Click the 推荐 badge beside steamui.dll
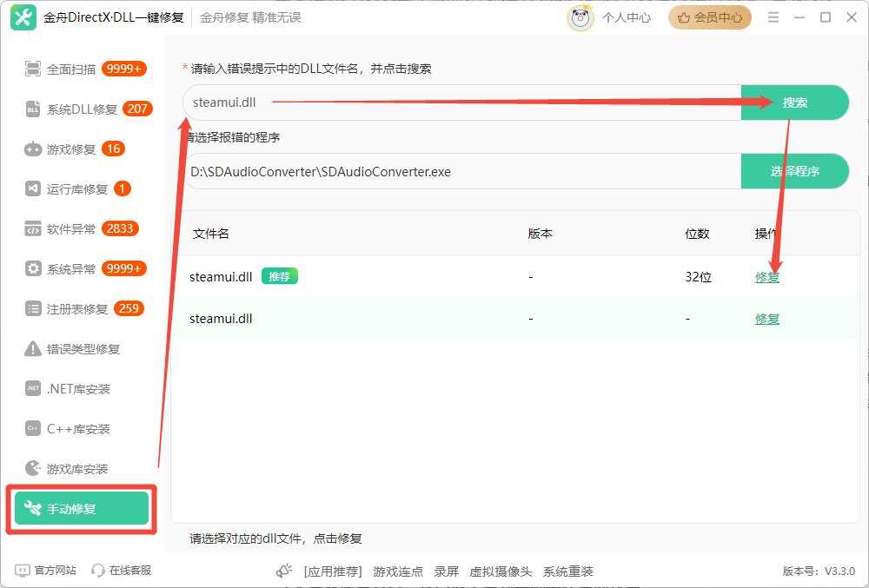Viewport: 869px width, 588px height. pos(279,276)
